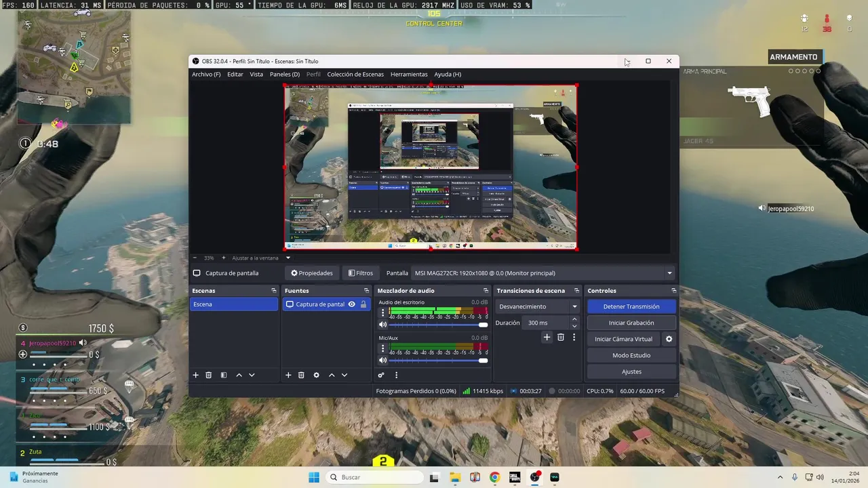Toggle visibility eye of Captura de pantalla source
Screen dimensions: 868x488
351,304
